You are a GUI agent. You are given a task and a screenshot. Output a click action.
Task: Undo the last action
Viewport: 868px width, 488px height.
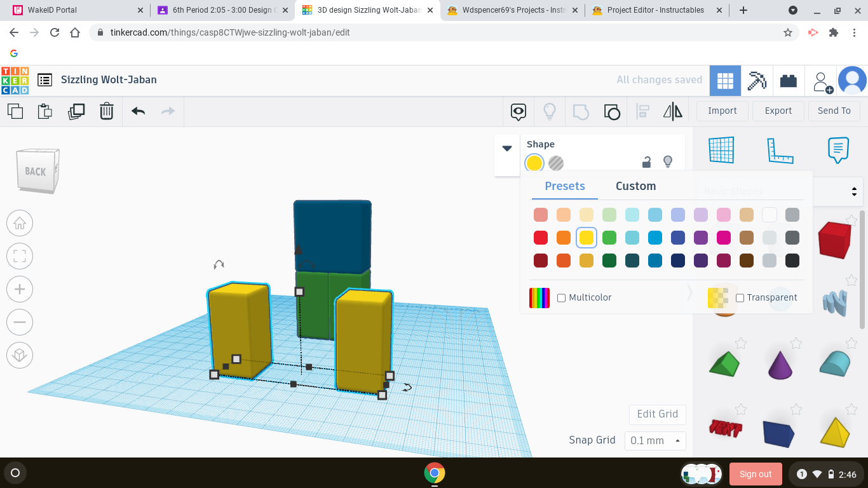pos(139,111)
